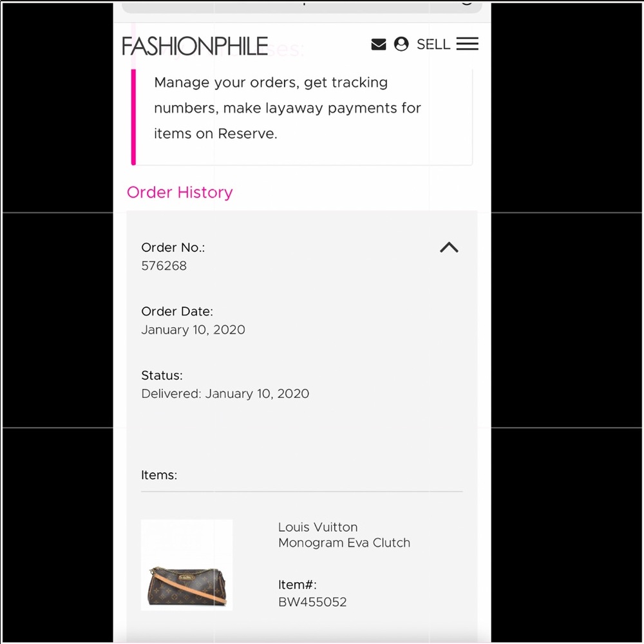Click the Item#: label
The image size is (644, 644).
pos(298,585)
